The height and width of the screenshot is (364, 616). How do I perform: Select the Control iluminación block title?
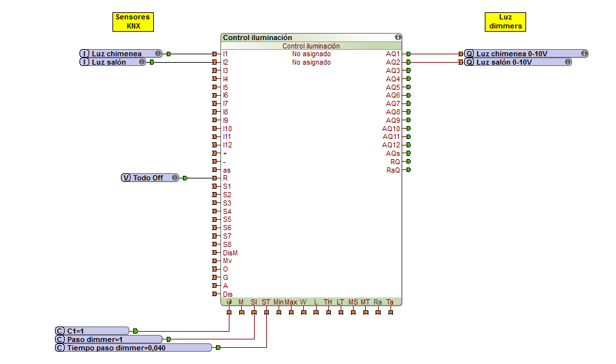pyautogui.click(x=257, y=37)
